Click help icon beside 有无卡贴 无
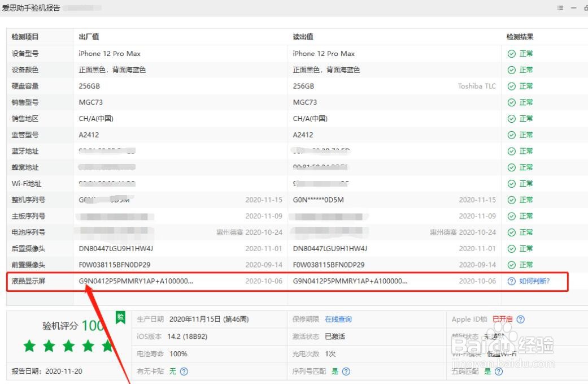The height and width of the screenshot is (384, 588). [184, 371]
